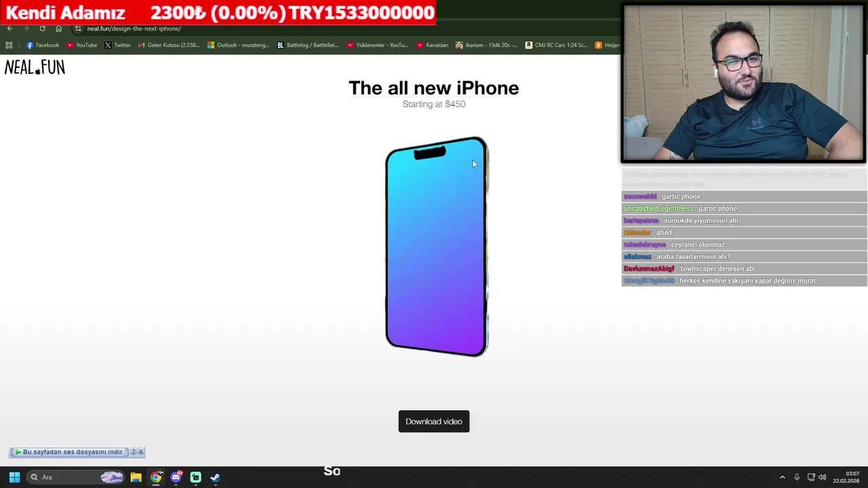Open the Outlook bookmark

[x=238, y=45]
